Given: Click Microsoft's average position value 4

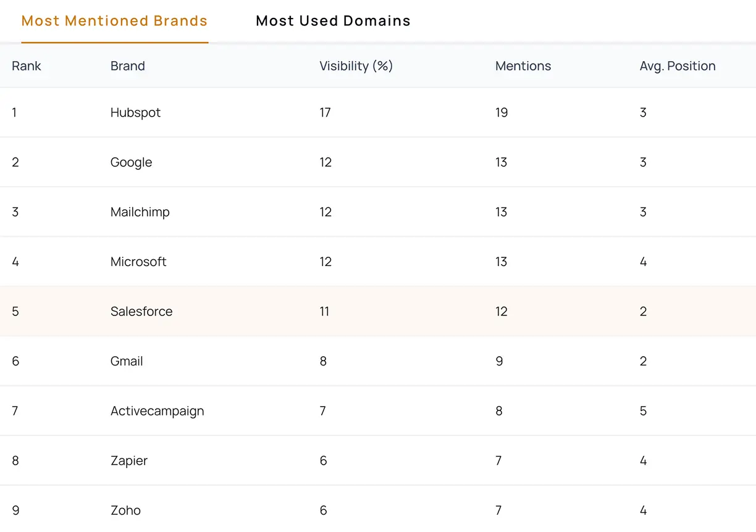Looking at the screenshot, I should (644, 262).
